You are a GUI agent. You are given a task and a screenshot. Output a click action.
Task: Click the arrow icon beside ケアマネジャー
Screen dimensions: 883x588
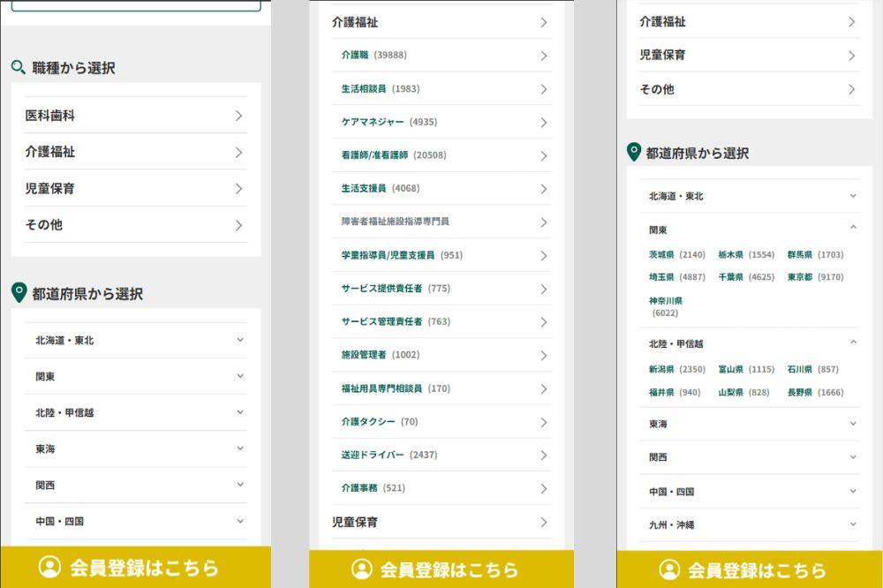pyautogui.click(x=544, y=123)
